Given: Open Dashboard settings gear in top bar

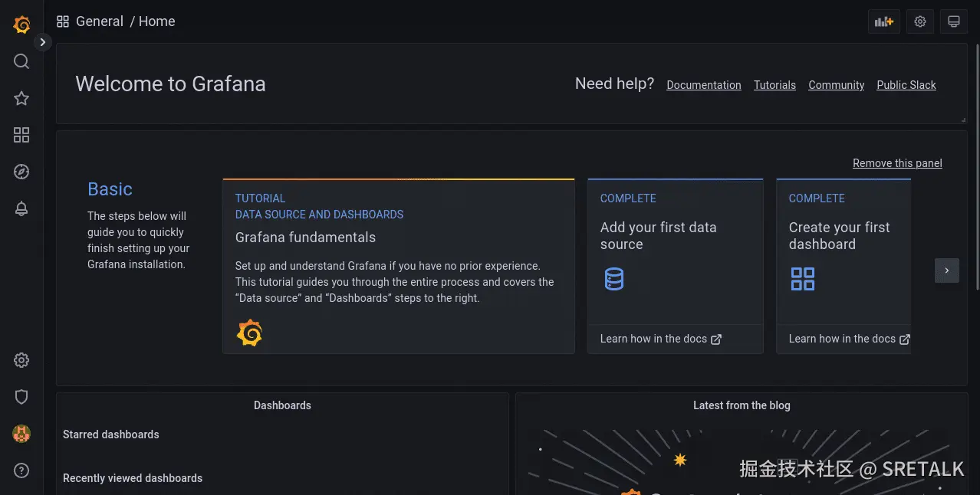Looking at the screenshot, I should 920,21.
